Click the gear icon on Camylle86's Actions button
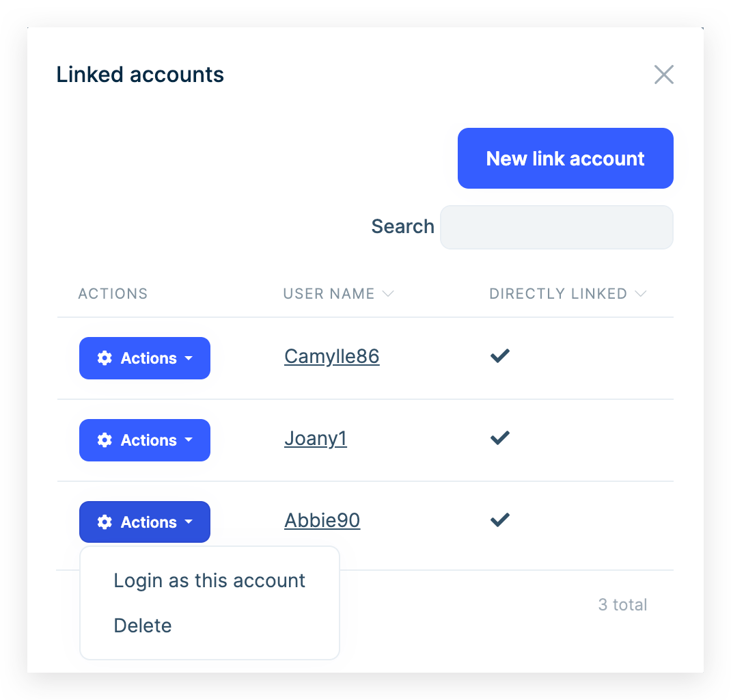Viewport: 731px width, 700px height. tap(104, 358)
